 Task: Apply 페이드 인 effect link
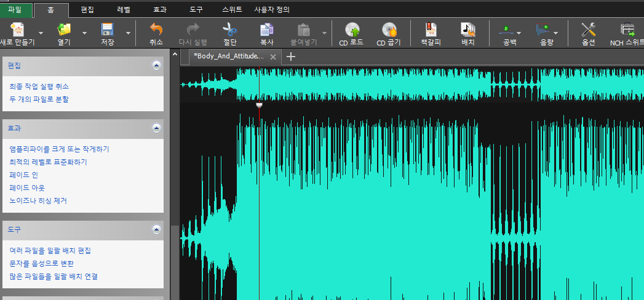24,175
